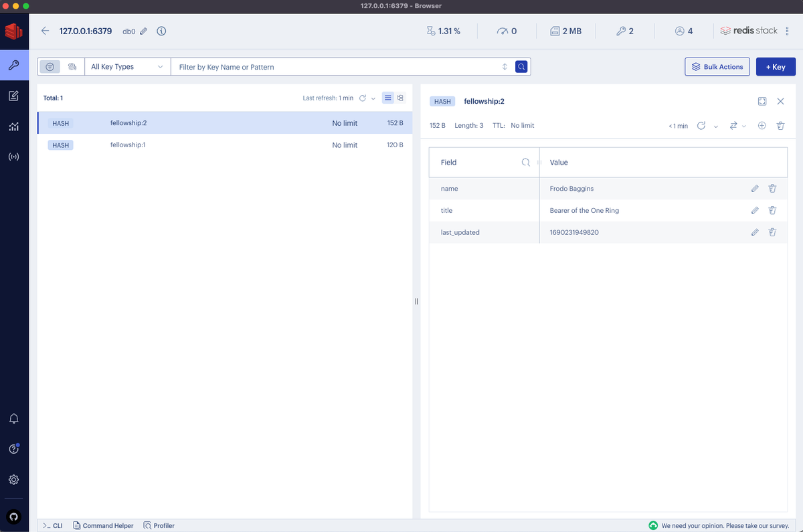Open Settings via the gear icon
This screenshot has height=532, width=803.
(14, 479)
